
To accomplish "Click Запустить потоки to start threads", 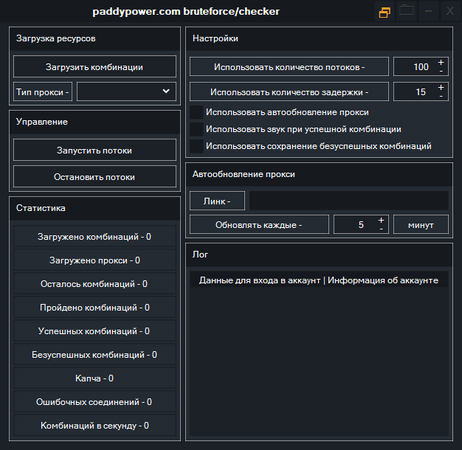I will tap(95, 150).
